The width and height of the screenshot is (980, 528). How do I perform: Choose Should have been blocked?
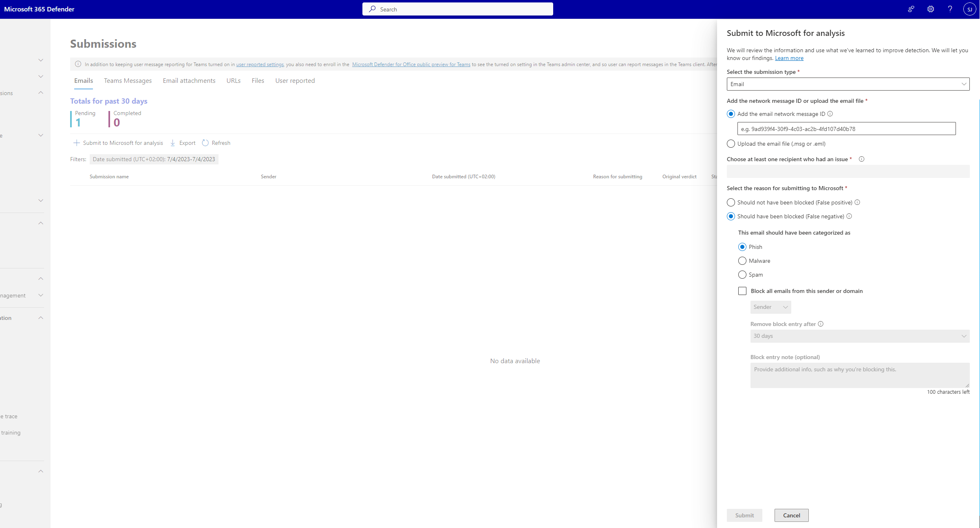[731, 216]
